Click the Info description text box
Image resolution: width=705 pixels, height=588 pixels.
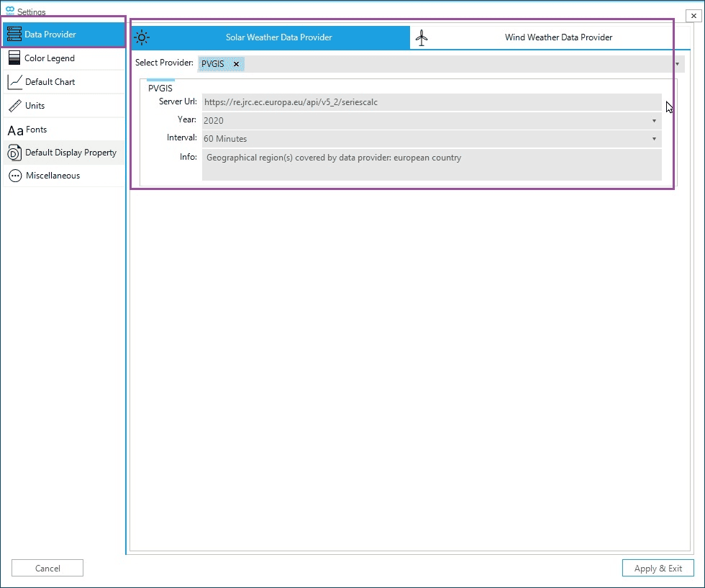point(432,165)
